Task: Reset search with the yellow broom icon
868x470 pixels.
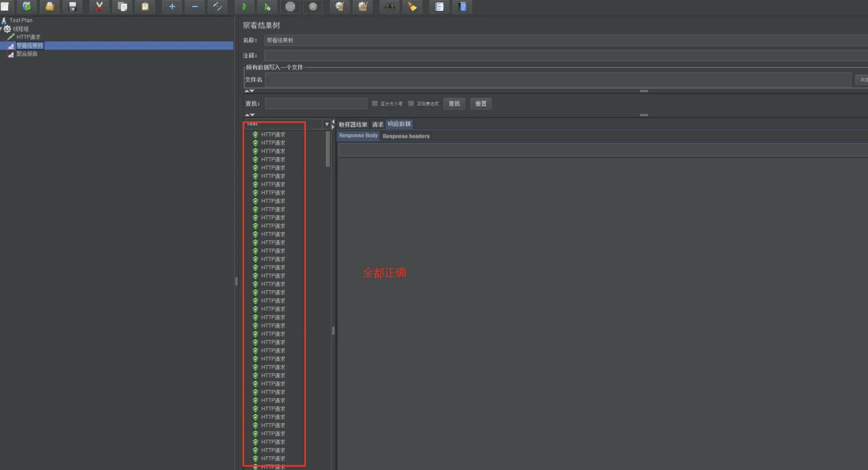Action: pyautogui.click(x=412, y=7)
